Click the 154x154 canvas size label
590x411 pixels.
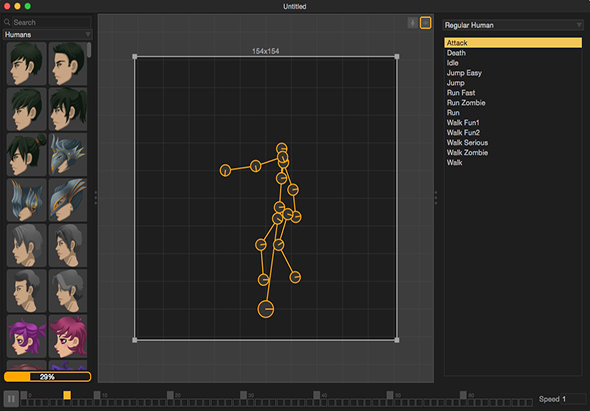[266, 51]
